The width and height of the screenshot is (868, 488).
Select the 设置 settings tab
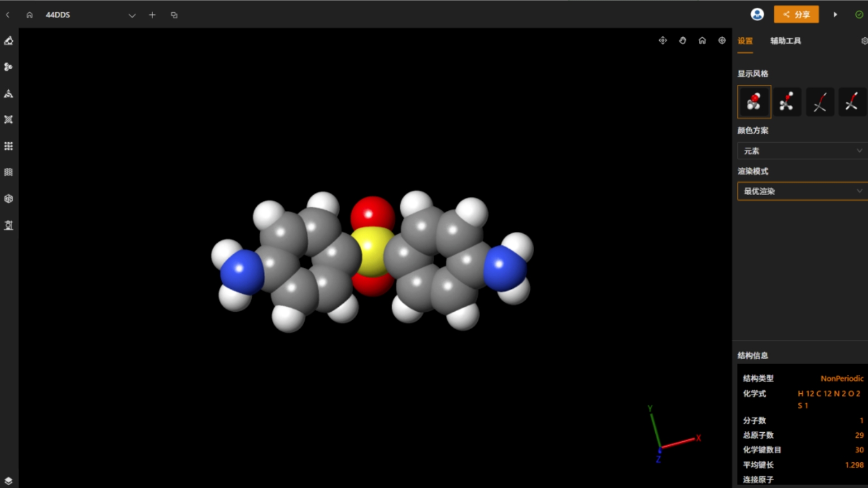pos(745,41)
